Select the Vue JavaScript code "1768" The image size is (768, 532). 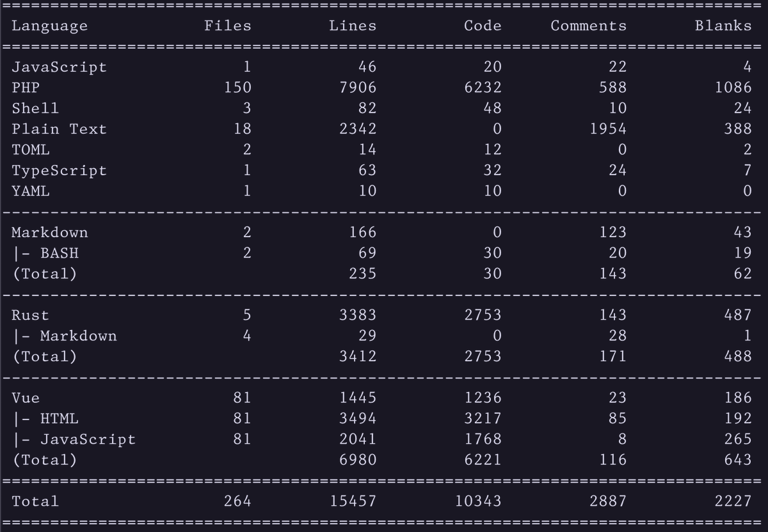point(483,439)
